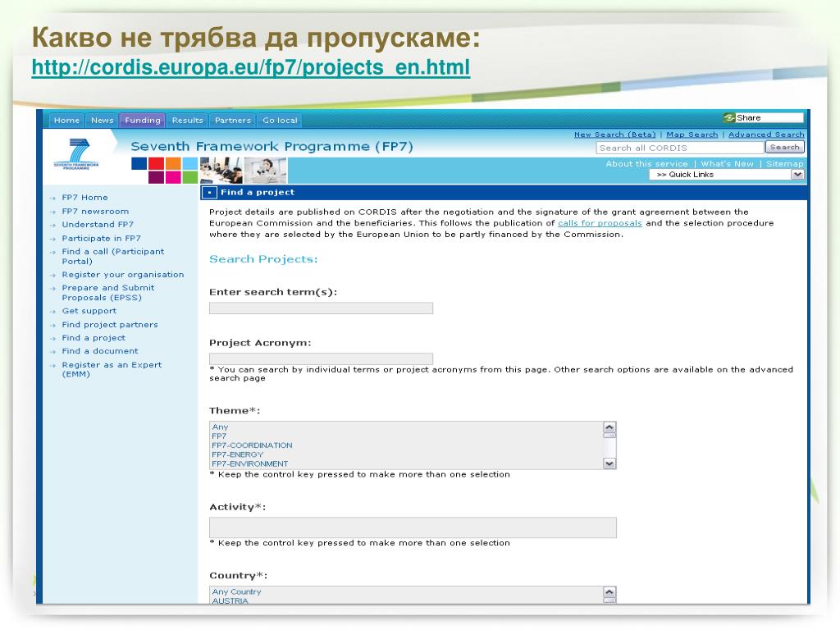
Task: Open Prepare and Submit Proposals (EPSS) link
Action: click(108, 293)
